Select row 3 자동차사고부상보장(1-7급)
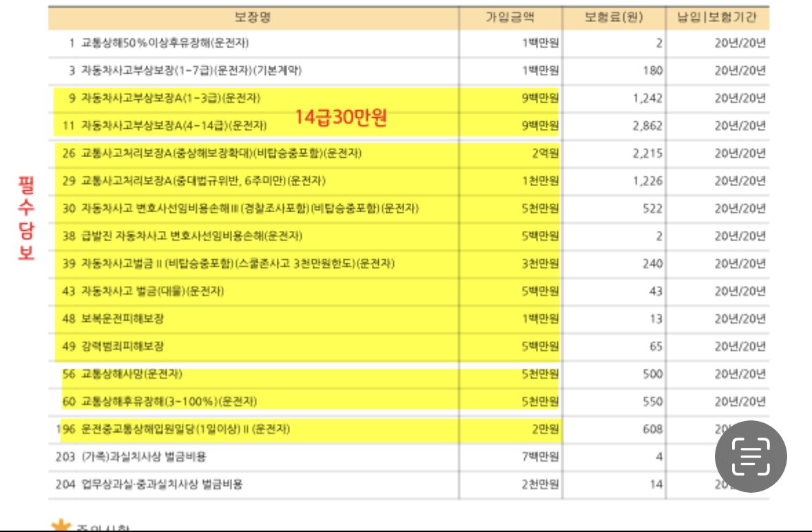The height and width of the screenshot is (532, 812). pyautogui.click(x=191, y=70)
